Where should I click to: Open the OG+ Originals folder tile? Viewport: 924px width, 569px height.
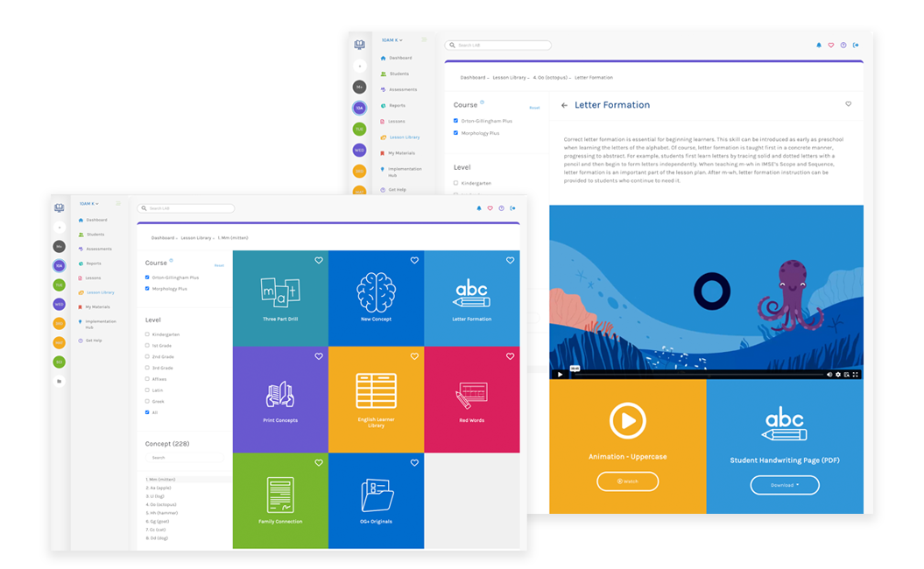(376, 501)
